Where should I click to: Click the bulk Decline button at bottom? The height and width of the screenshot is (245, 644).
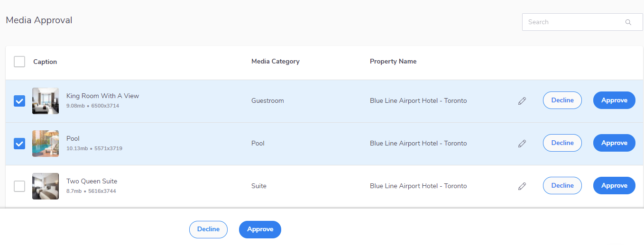tap(208, 229)
